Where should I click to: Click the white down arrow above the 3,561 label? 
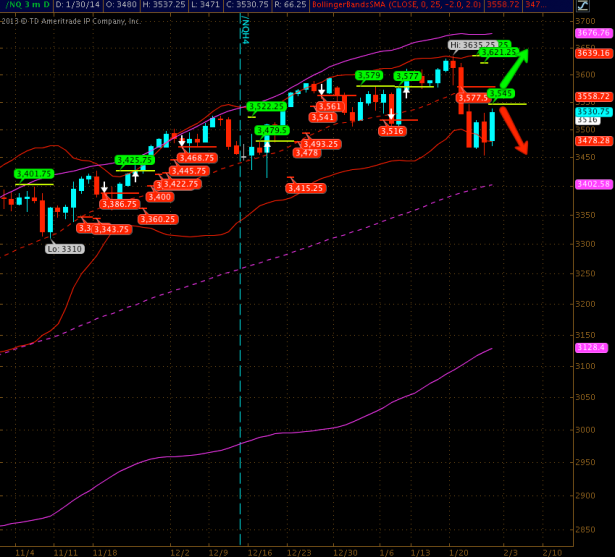click(321, 89)
